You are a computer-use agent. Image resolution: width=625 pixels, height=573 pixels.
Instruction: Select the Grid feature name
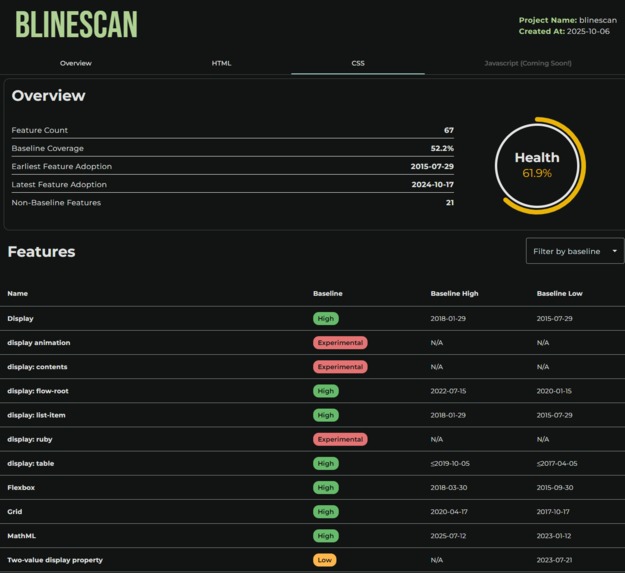point(15,512)
